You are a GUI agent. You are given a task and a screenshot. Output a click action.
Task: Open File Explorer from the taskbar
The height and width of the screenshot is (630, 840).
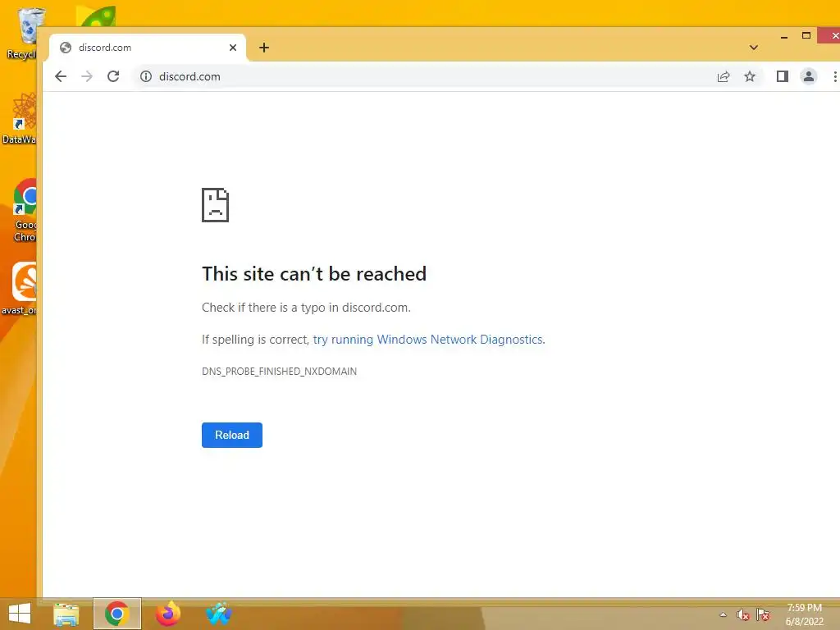pyautogui.click(x=66, y=614)
